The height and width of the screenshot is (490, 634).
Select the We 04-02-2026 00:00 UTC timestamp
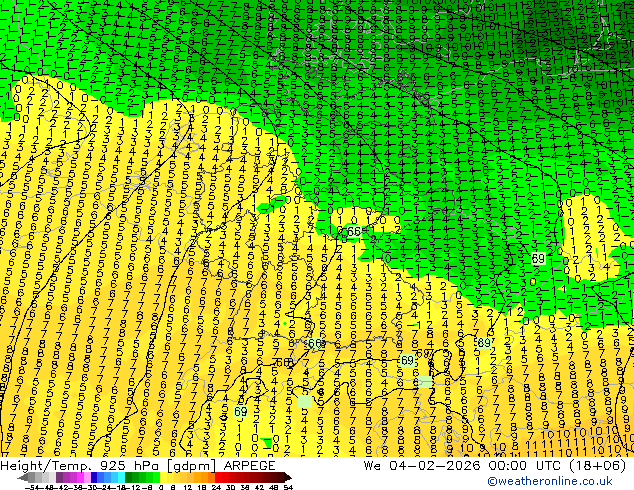click(495, 466)
